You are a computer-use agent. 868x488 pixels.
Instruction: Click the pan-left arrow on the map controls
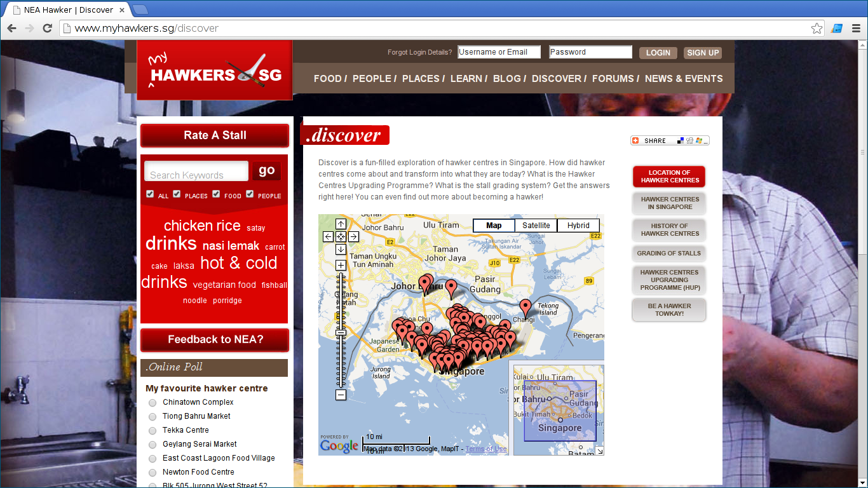tap(328, 236)
